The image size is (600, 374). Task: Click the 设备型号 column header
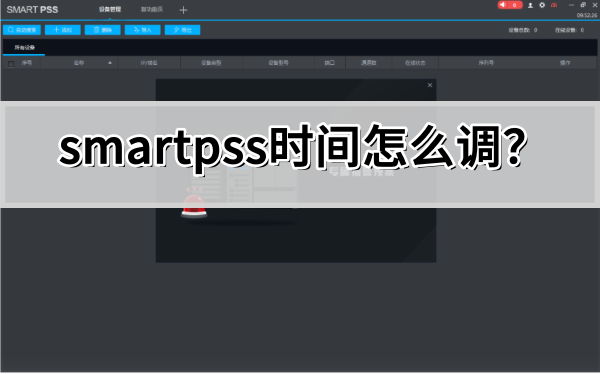pos(278,63)
